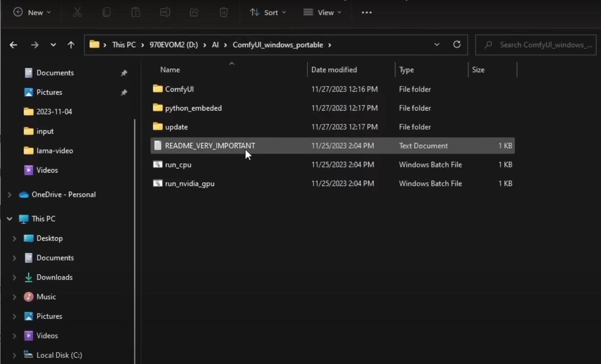Select Music under This PC
This screenshot has height=364, width=601.
point(46,296)
